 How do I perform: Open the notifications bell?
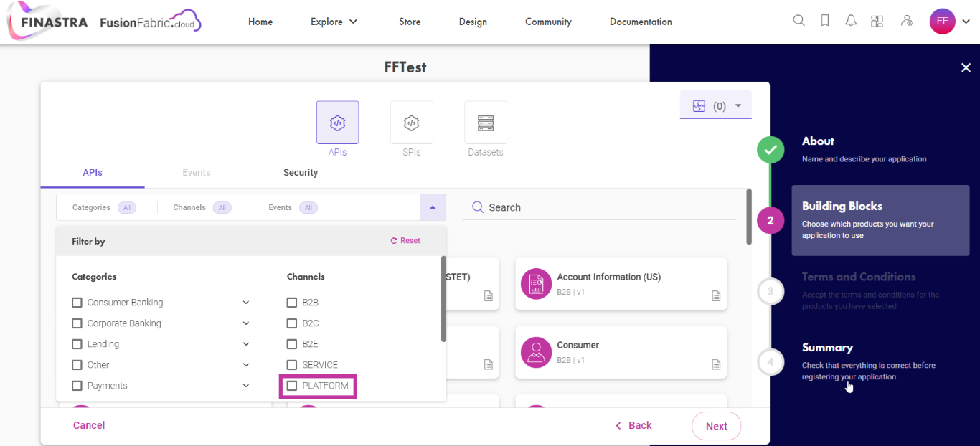[x=851, y=21]
